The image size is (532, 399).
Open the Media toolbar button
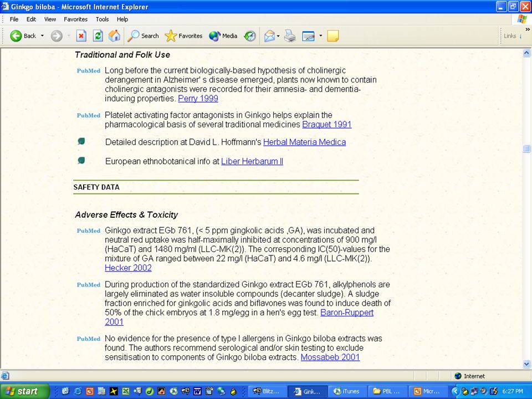pyautogui.click(x=223, y=35)
